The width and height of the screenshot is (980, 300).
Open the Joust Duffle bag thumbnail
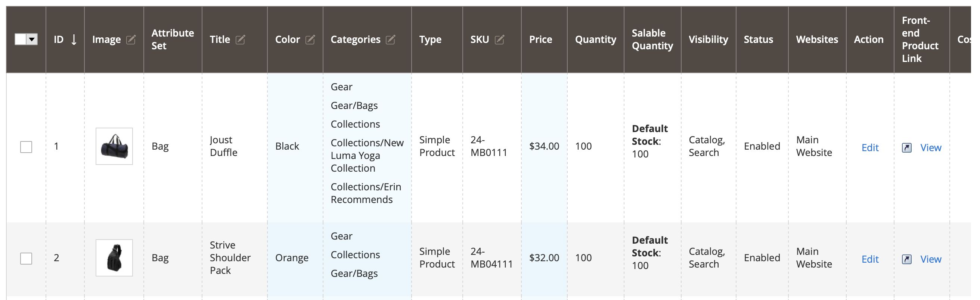coord(114,146)
